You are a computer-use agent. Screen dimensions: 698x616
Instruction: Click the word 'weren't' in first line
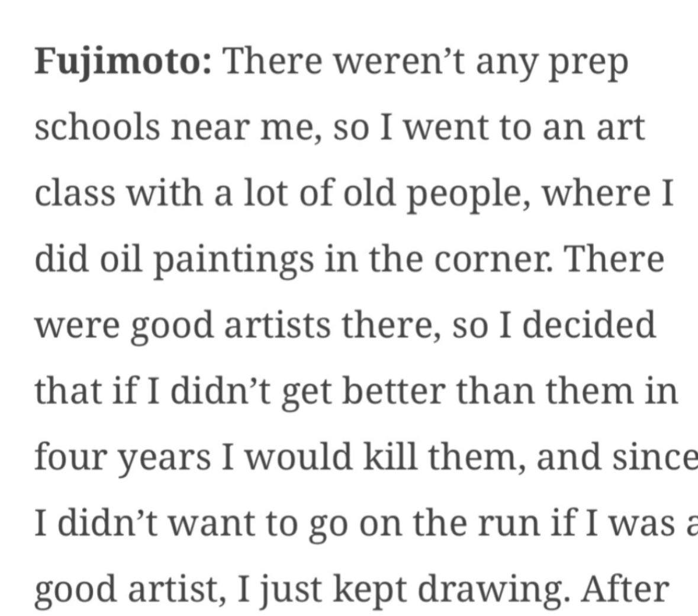[399, 62]
